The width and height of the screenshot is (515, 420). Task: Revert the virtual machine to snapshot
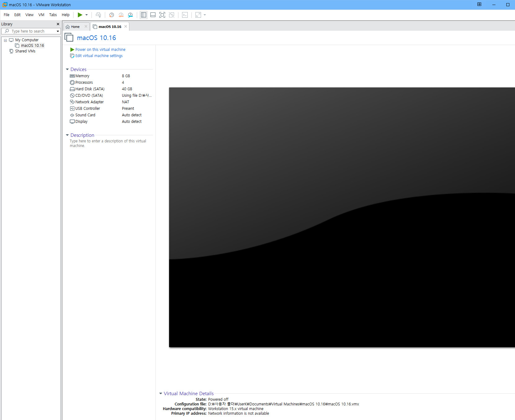(121, 15)
